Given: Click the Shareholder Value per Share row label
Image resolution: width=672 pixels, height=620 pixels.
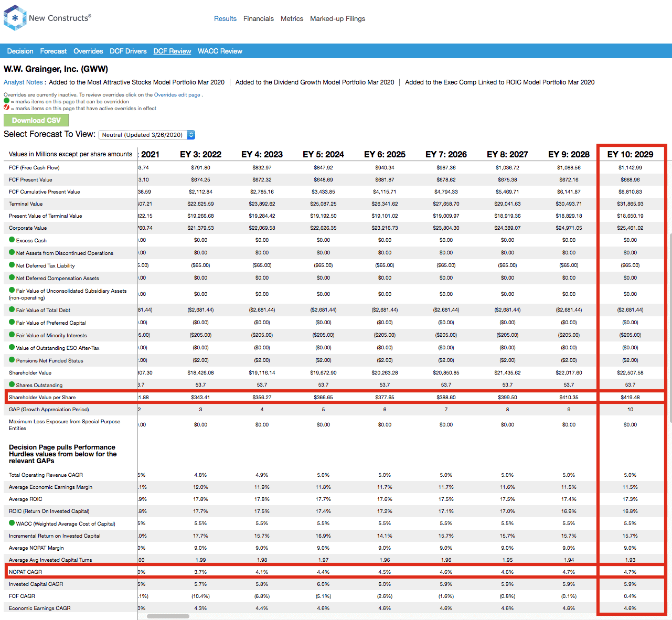Looking at the screenshot, I should coord(42,397).
